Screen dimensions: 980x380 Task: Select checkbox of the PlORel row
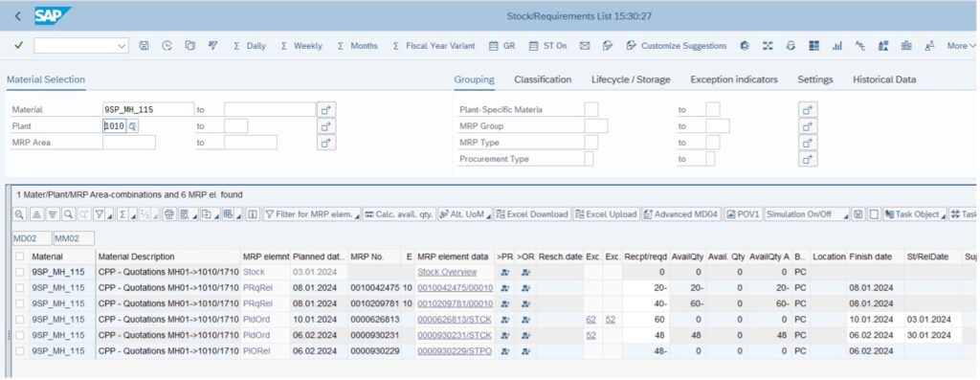(20, 351)
